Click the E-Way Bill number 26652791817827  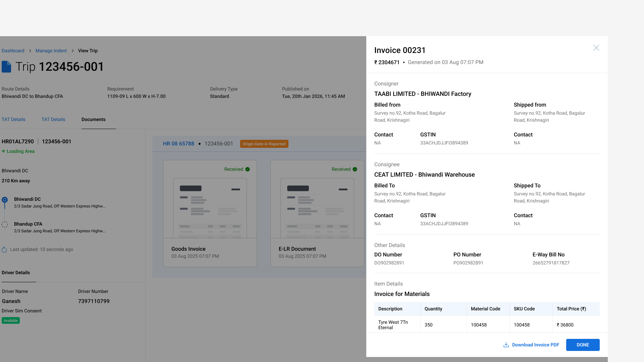(x=551, y=263)
